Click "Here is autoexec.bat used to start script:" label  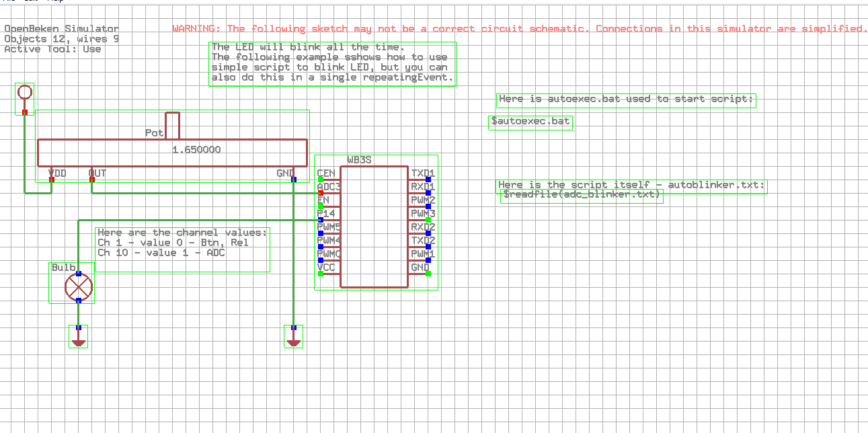(627, 100)
